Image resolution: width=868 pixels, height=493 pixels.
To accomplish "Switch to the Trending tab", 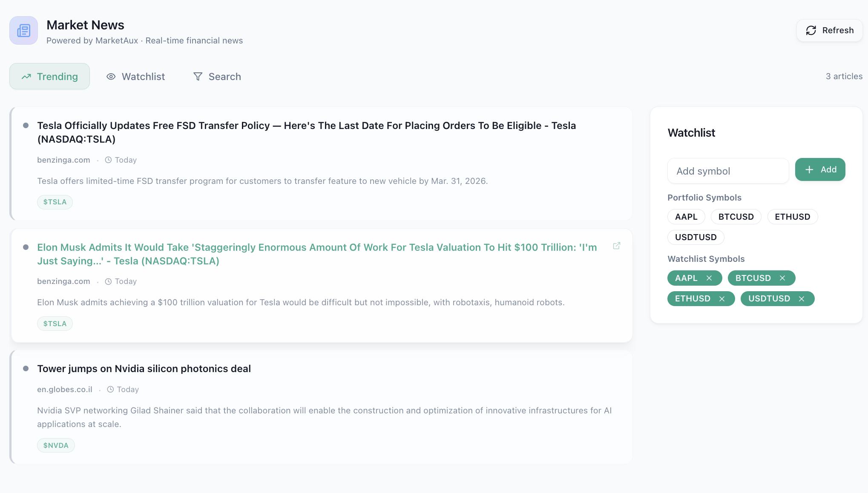I will (x=49, y=77).
